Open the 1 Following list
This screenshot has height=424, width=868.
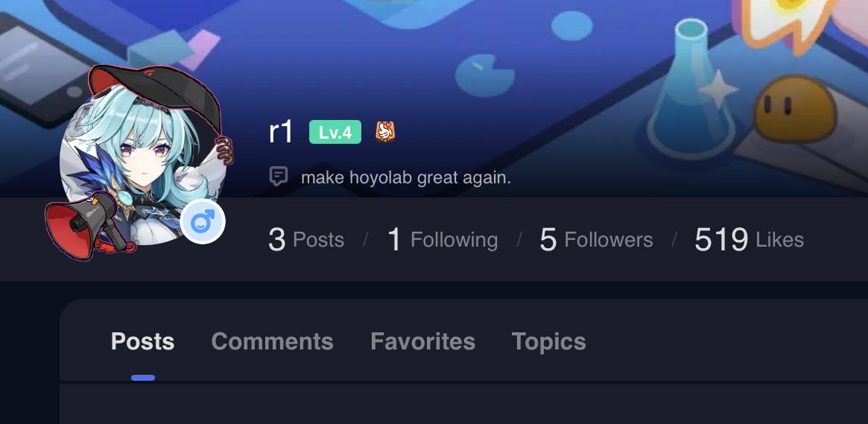(x=443, y=240)
